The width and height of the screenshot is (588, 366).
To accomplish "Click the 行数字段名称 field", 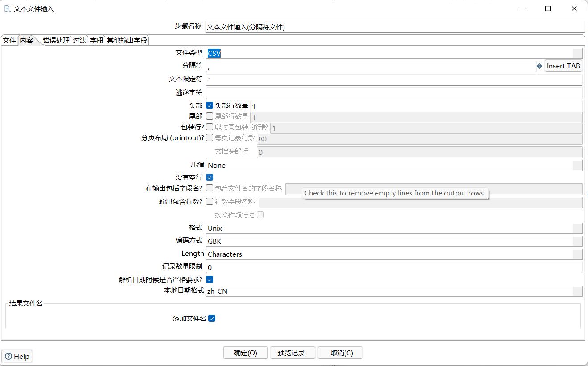I will (420, 203).
